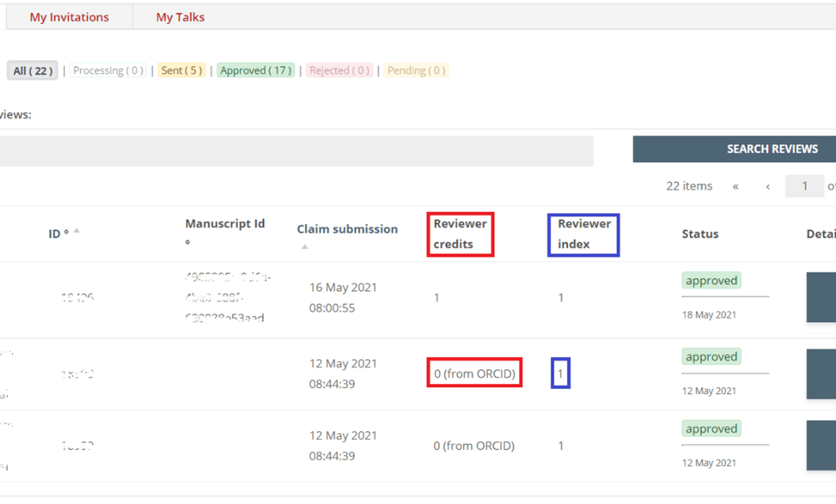836x504 pixels.
Task: Show only Sent (5) reviews
Action: point(181,70)
